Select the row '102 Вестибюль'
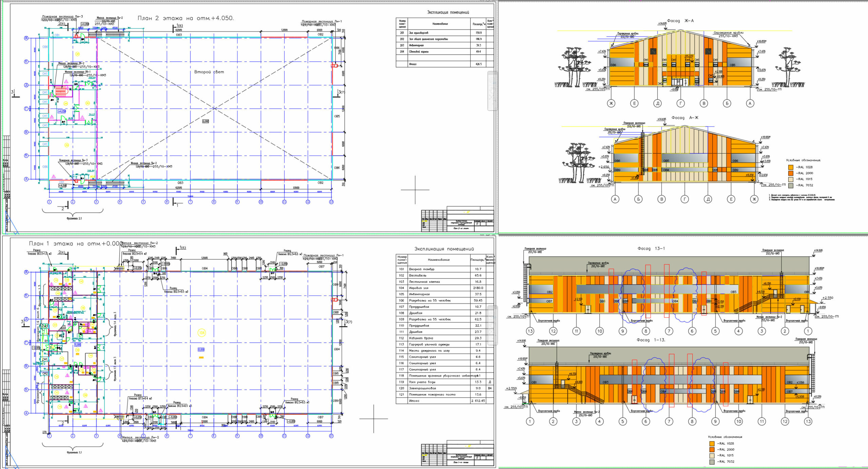Screen dimensions: 868x469 [x=445, y=275]
